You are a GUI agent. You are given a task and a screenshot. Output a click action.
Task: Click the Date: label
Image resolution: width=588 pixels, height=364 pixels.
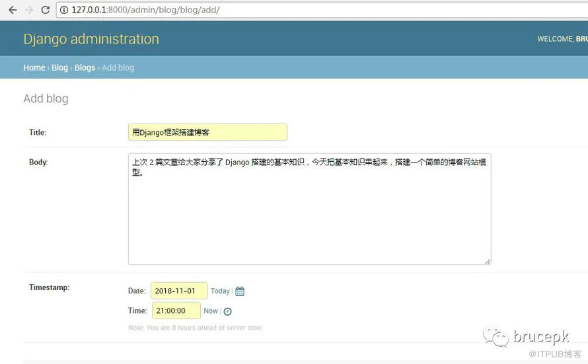point(137,291)
